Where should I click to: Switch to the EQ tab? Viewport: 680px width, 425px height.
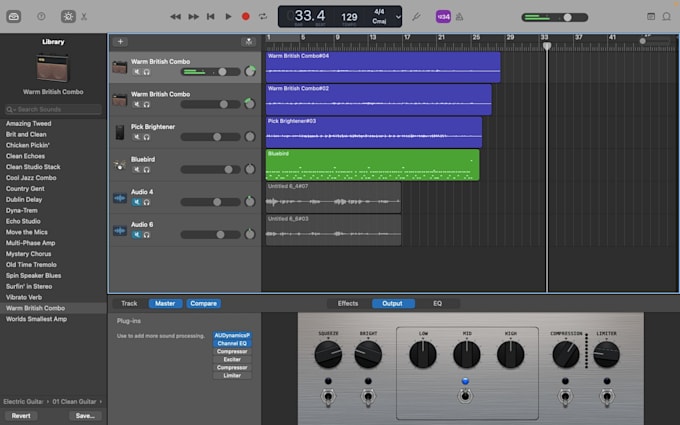pos(437,304)
